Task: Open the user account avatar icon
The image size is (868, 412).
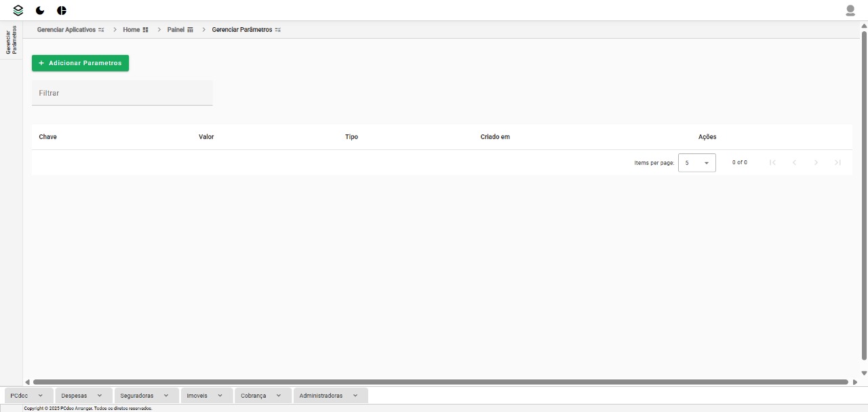Action: click(x=850, y=10)
